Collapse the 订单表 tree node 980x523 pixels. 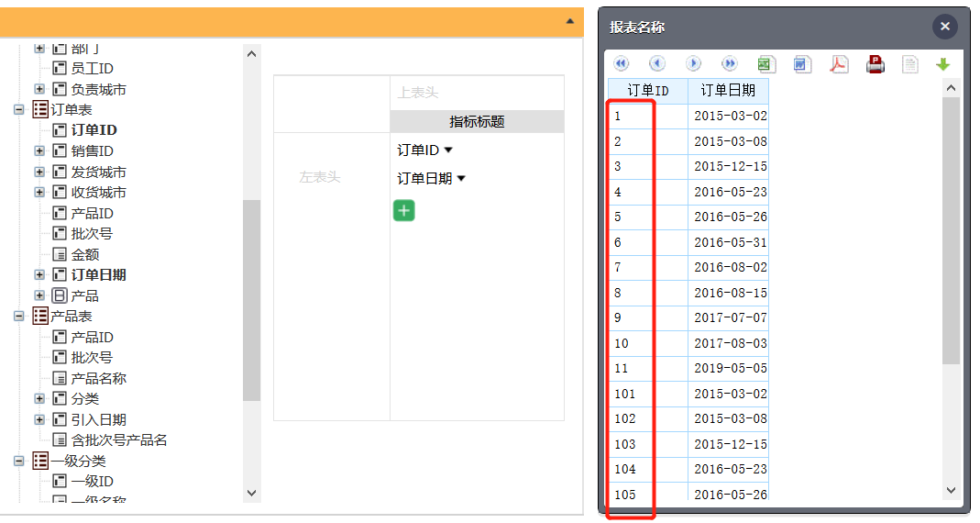(x=18, y=109)
